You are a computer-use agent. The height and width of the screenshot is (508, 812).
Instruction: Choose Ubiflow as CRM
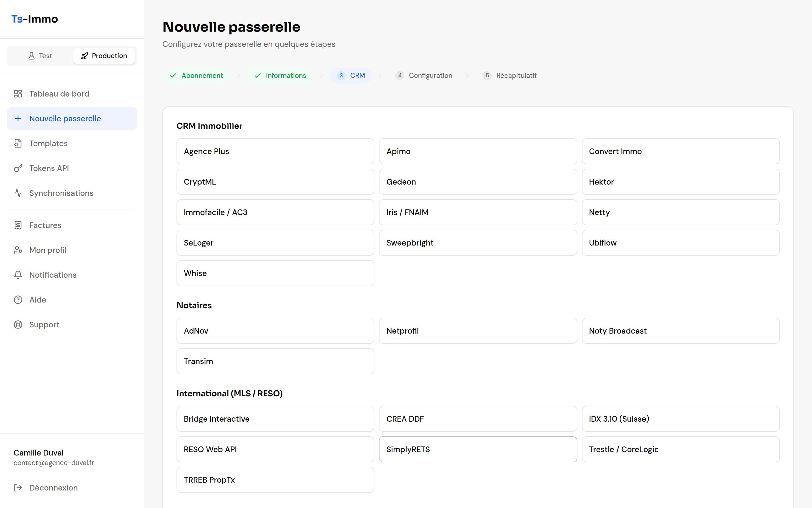pyautogui.click(x=680, y=243)
